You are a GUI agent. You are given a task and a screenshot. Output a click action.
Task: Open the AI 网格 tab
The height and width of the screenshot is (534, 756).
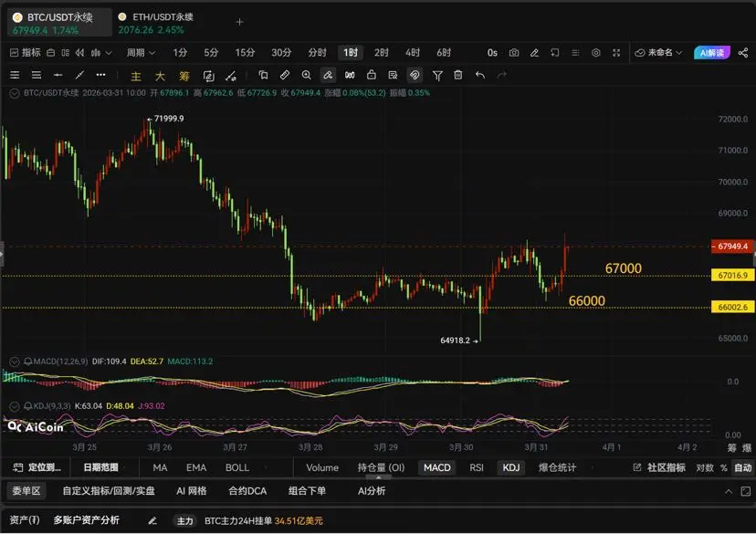click(192, 491)
